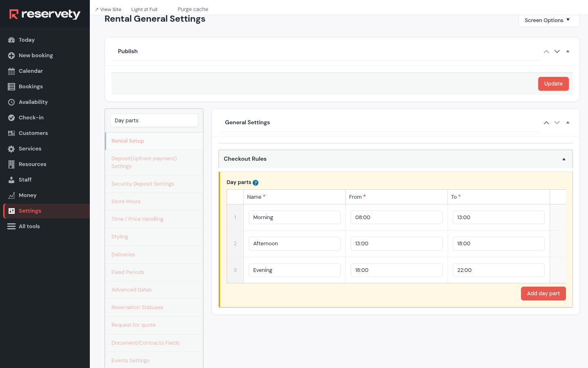Click the Services gear icon
588x368 pixels.
(11, 149)
